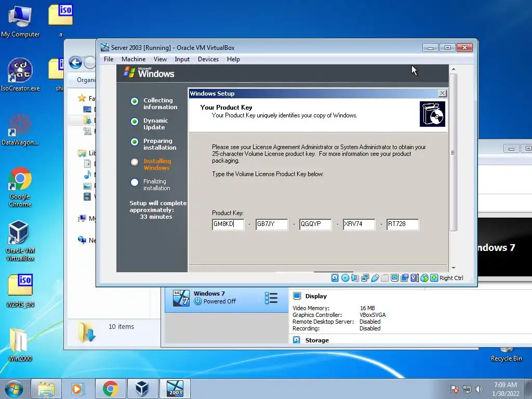Viewport: 532px width, 399px height.
Task: Open Chrome from the taskbar
Action: tap(110, 389)
